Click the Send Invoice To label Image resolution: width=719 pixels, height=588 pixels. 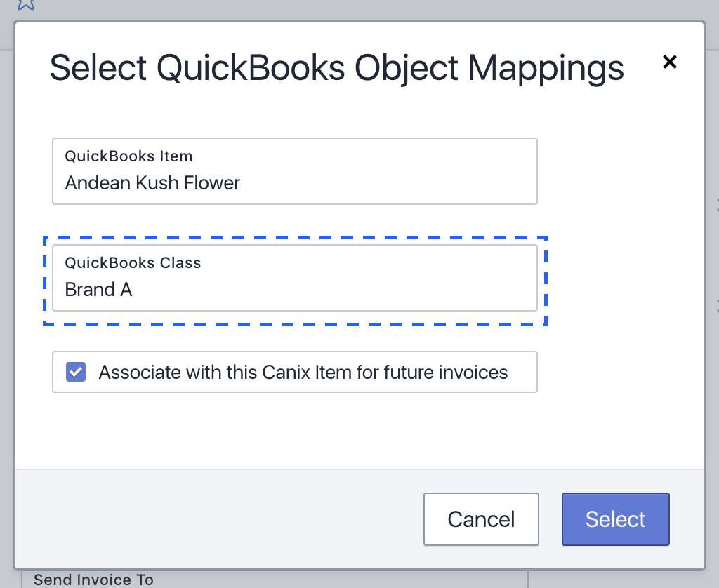93,580
